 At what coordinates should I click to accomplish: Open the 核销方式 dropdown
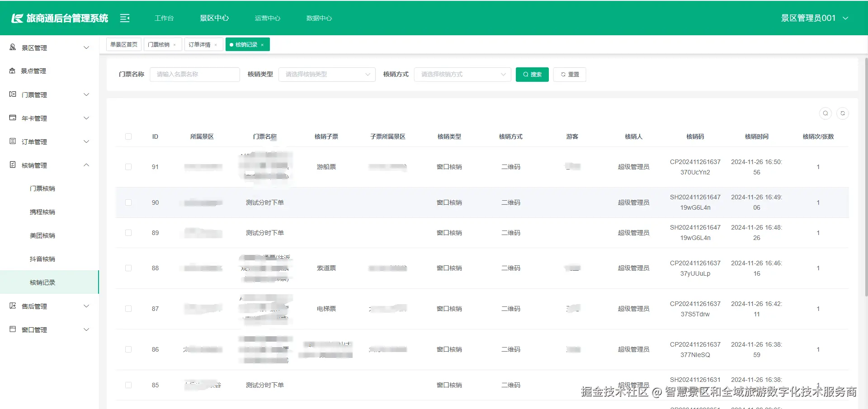(462, 75)
